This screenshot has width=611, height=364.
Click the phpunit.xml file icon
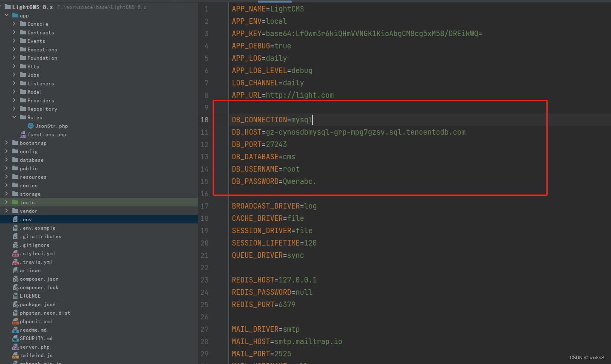pos(15,322)
